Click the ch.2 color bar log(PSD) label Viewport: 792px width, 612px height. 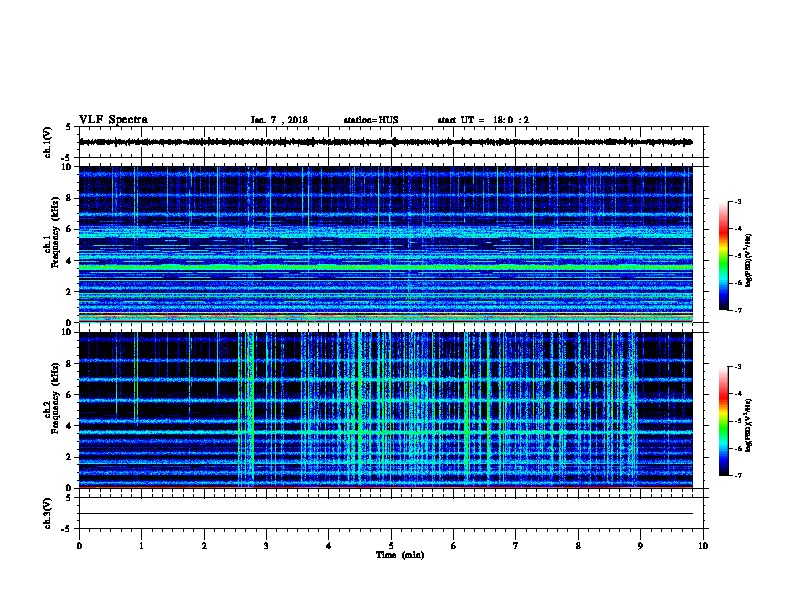click(748, 426)
